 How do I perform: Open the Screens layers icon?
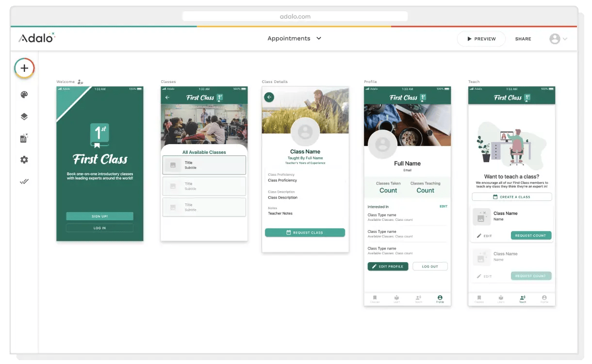pos(24,116)
